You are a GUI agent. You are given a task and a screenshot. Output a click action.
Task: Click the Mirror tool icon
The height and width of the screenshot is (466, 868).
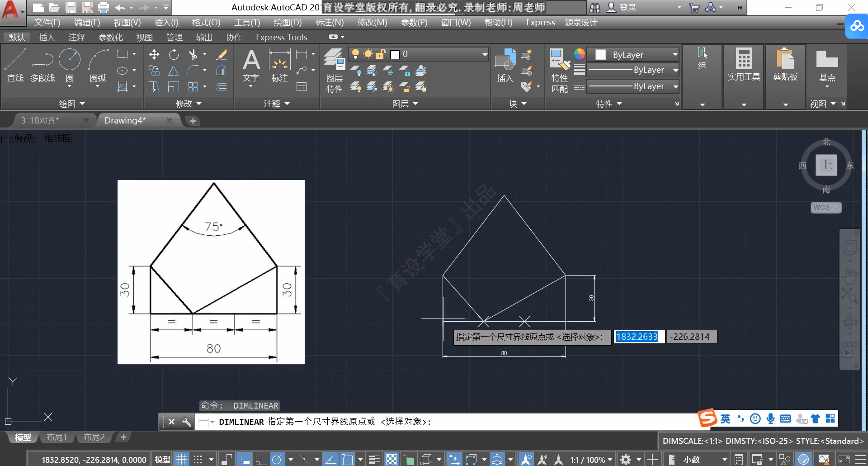click(x=174, y=71)
